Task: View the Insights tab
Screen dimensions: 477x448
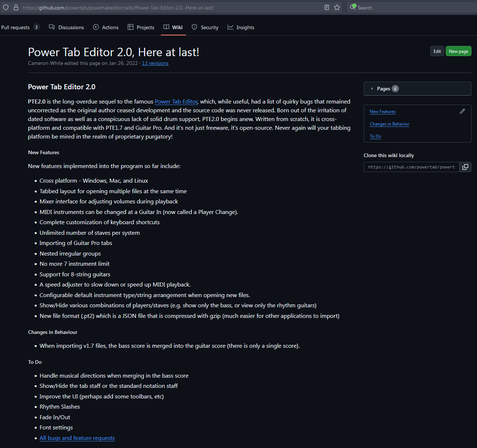Action: [x=241, y=27]
